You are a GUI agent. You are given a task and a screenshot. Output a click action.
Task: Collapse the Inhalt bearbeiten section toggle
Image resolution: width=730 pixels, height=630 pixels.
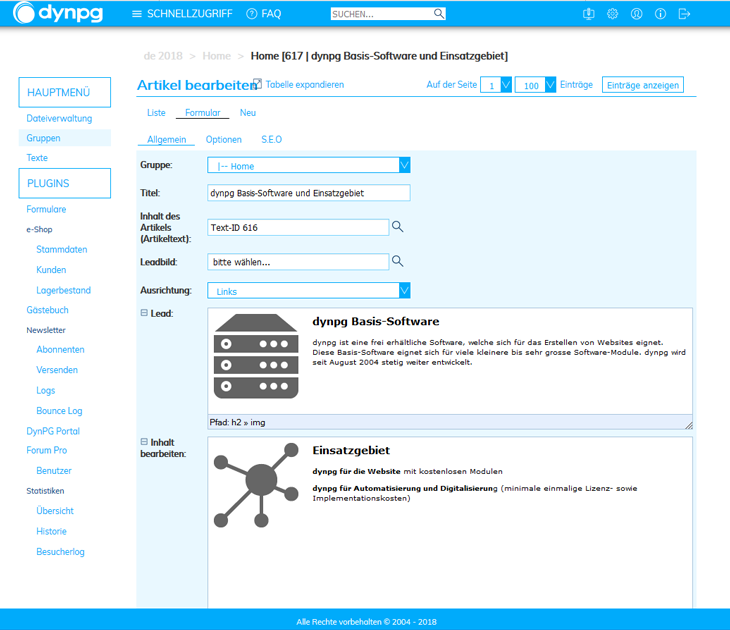pyautogui.click(x=144, y=441)
